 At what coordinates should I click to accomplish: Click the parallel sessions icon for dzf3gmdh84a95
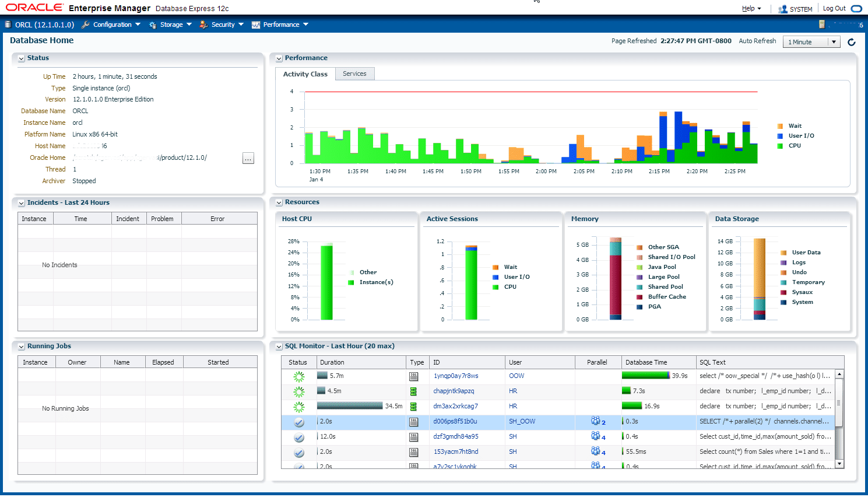[x=596, y=436]
